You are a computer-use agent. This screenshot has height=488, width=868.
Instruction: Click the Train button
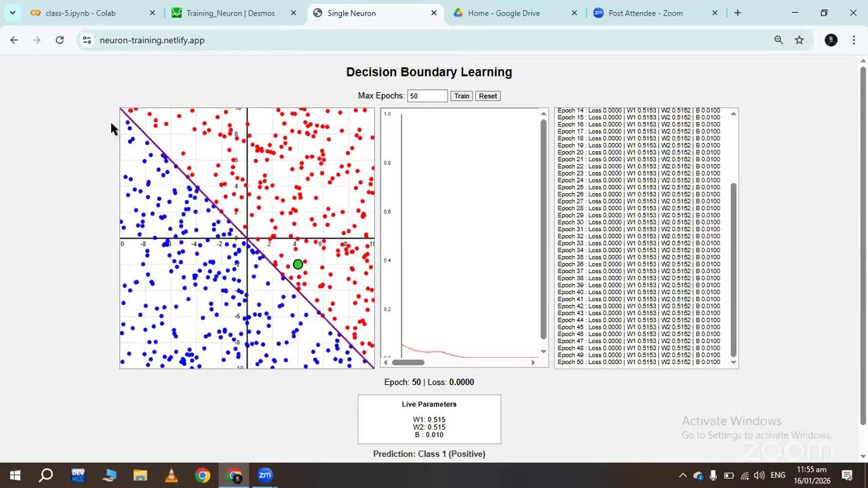462,96
